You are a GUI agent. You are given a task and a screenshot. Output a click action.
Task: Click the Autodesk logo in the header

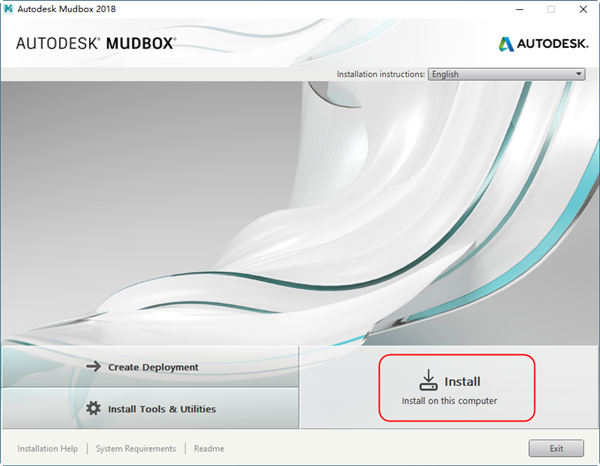click(543, 44)
